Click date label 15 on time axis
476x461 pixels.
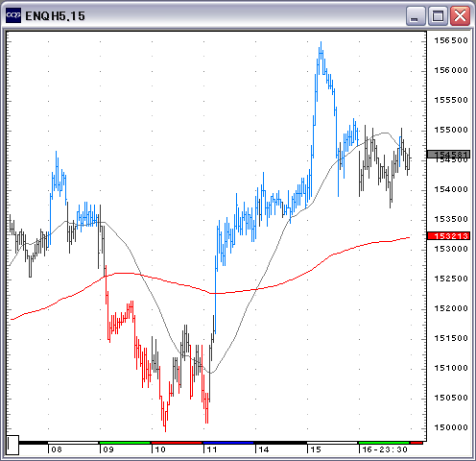point(316,449)
